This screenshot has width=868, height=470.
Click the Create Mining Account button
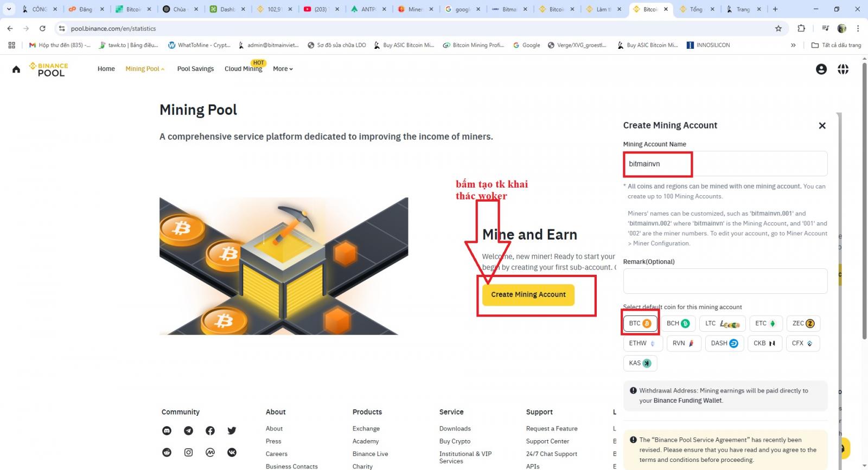528,295
